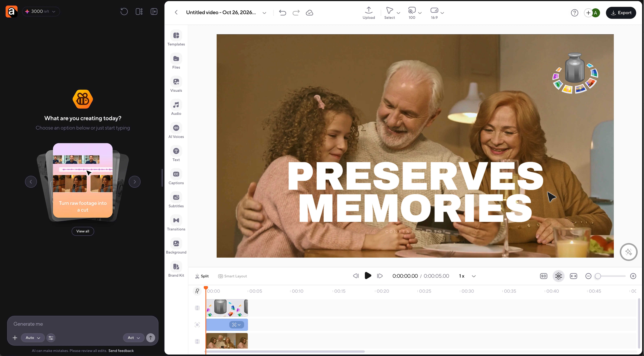
Task: Toggle the panel layout icon
Action: (139, 12)
